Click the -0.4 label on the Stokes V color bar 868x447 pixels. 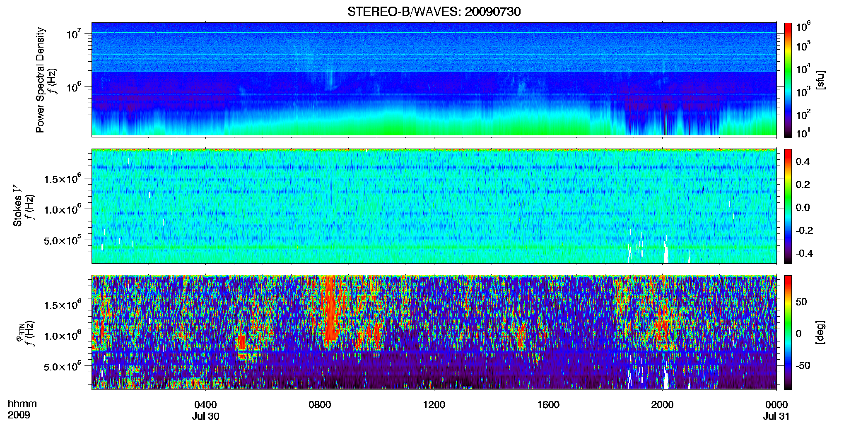(804, 253)
